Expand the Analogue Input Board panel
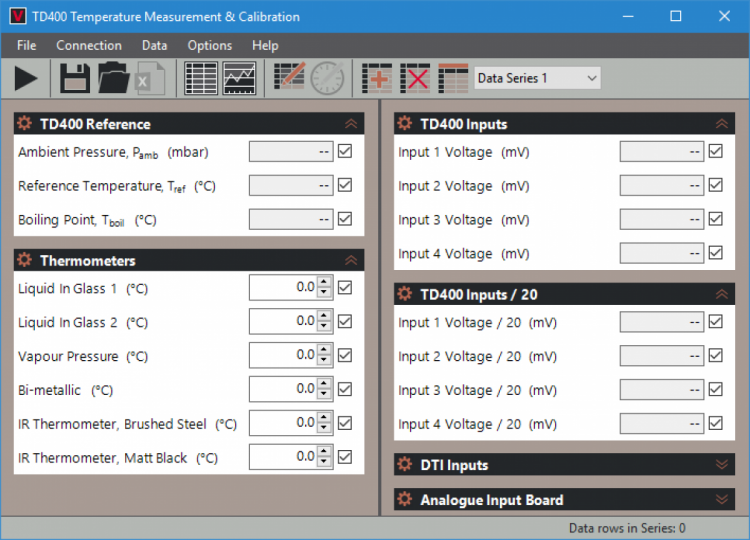Screen dimensions: 750x540 [722, 500]
